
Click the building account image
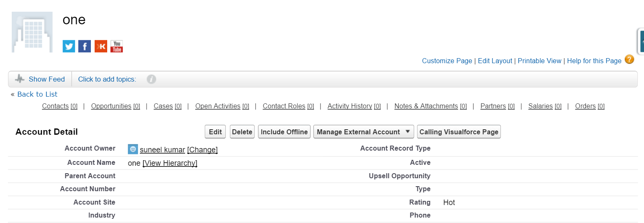point(32,32)
